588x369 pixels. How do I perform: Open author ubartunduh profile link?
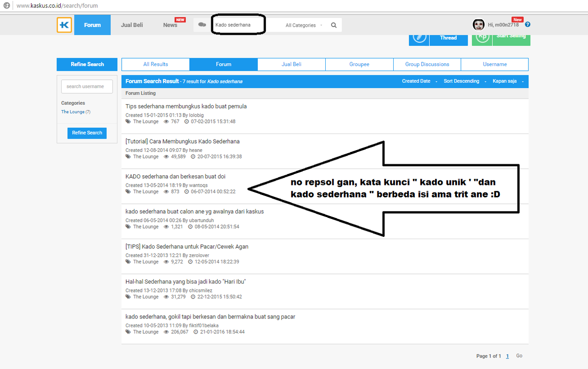point(201,220)
